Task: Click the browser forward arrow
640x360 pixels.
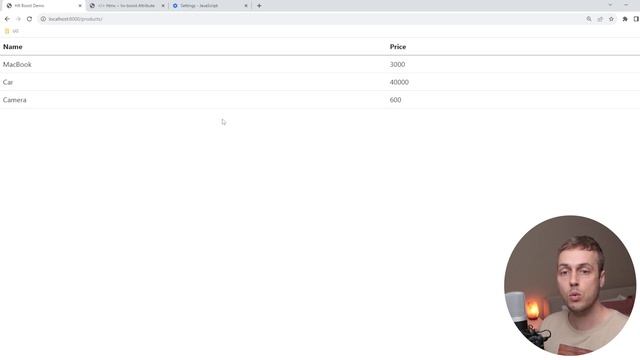Action: tap(18, 19)
